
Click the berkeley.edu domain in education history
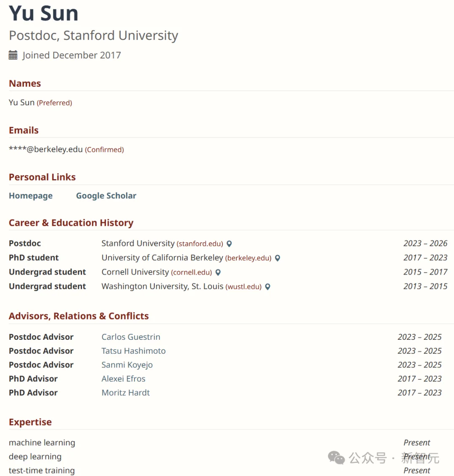tap(248, 258)
